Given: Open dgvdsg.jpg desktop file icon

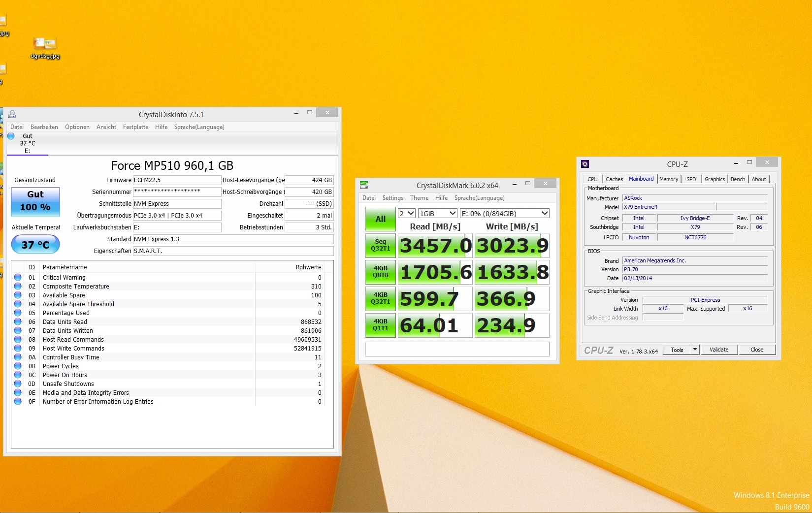Looking at the screenshot, I should point(45,48).
